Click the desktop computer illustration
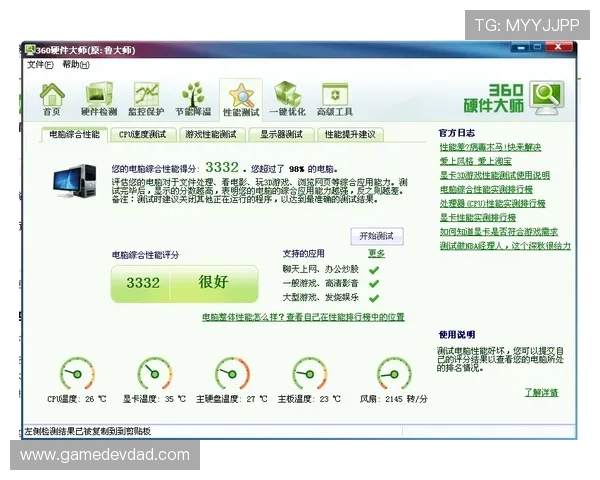 (75, 181)
